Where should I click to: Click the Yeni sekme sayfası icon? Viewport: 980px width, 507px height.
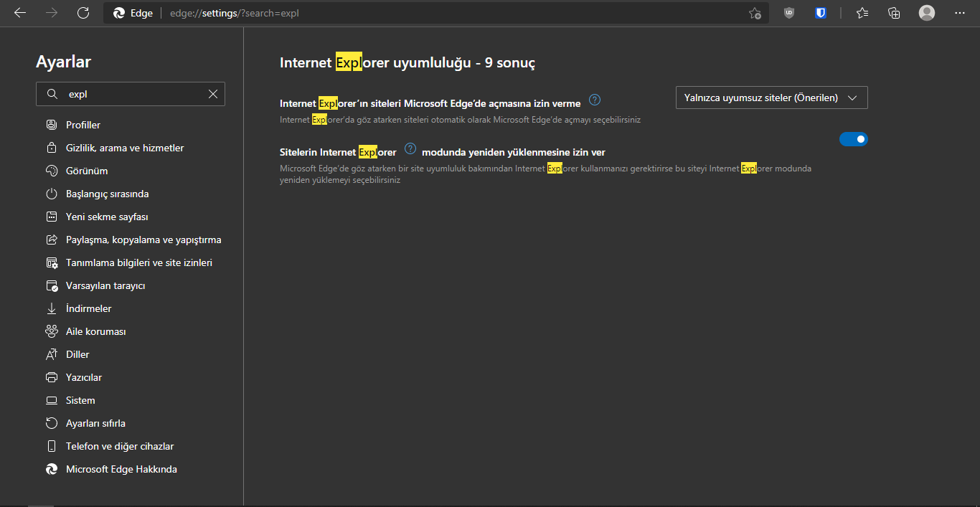click(52, 217)
